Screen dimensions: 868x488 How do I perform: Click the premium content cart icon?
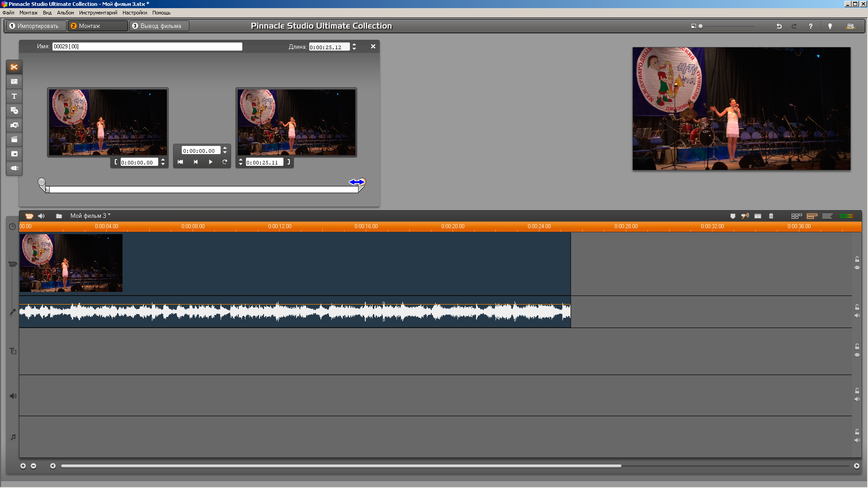coord(850,26)
